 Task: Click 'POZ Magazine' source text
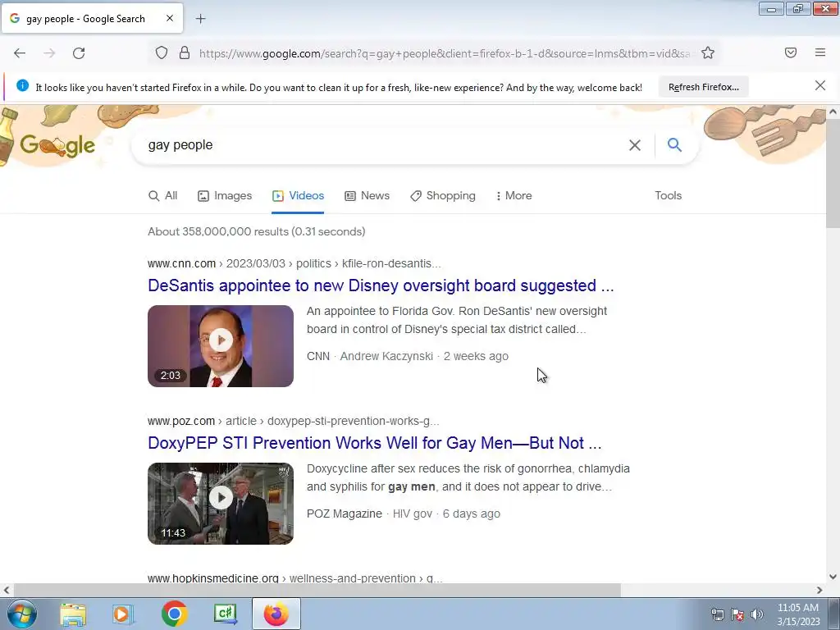tap(344, 514)
